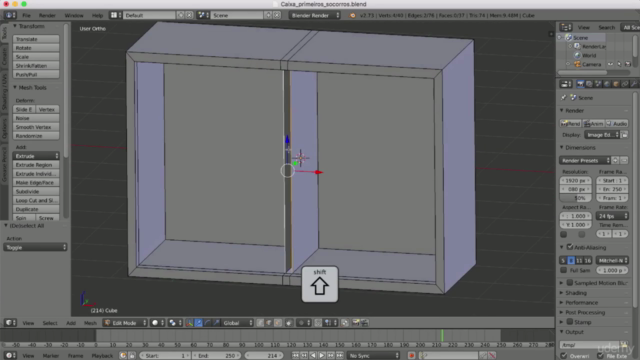The height and width of the screenshot is (360, 640).
Task: Toggle automatic keyframe record button
Action: point(411,356)
